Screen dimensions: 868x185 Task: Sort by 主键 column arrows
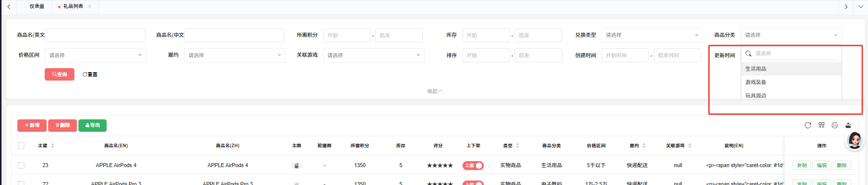[x=53, y=146]
